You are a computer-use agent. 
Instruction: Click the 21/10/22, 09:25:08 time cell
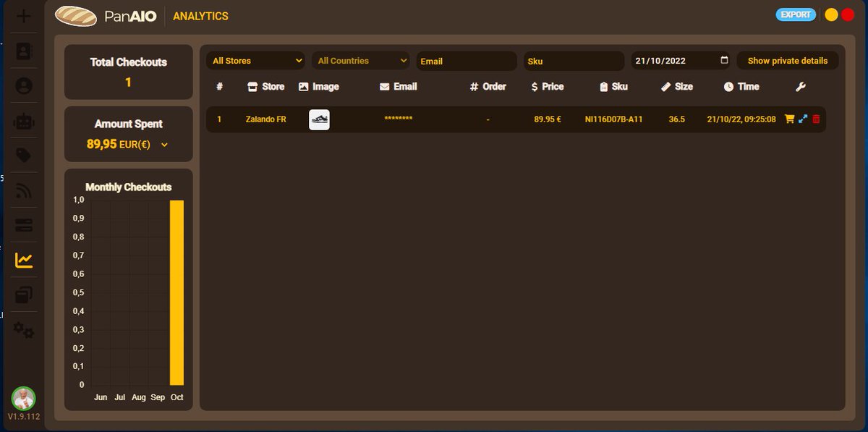click(741, 119)
